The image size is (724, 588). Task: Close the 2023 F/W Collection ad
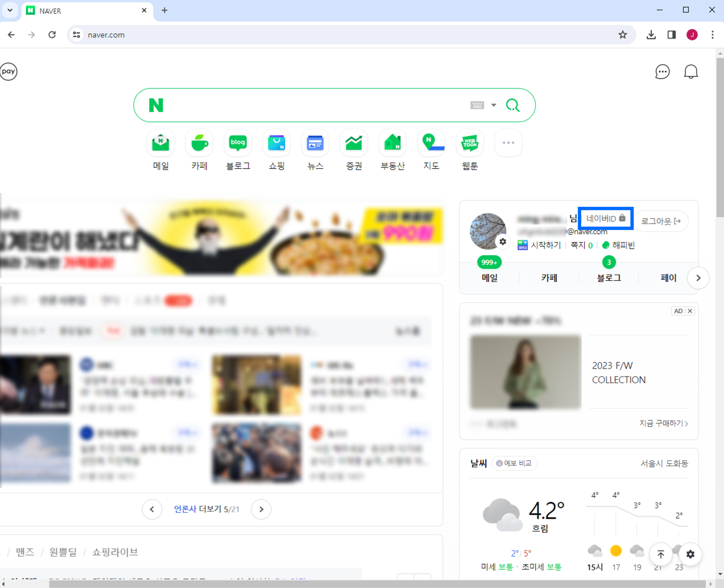click(x=690, y=311)
